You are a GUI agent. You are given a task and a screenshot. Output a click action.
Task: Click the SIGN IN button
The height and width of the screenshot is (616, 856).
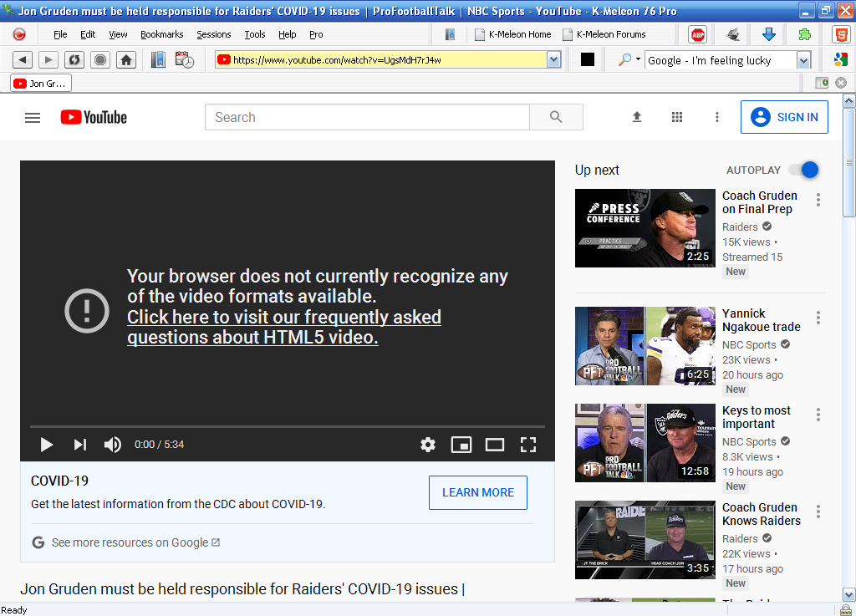(x=784, y=117)
